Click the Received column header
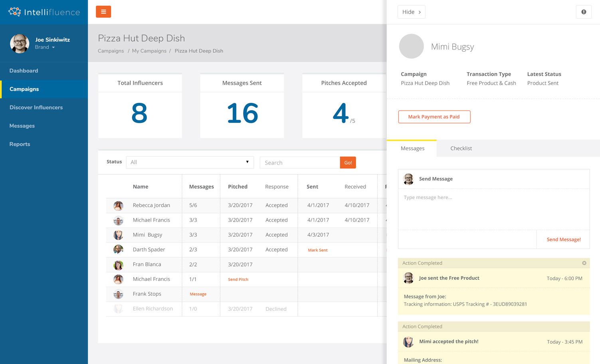 355,186
